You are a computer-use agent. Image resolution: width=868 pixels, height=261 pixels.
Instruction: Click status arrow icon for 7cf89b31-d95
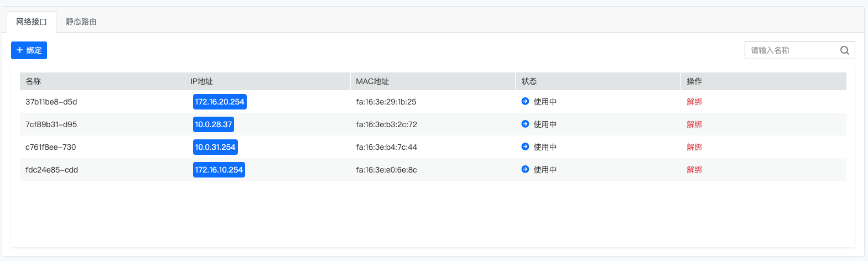525,124
